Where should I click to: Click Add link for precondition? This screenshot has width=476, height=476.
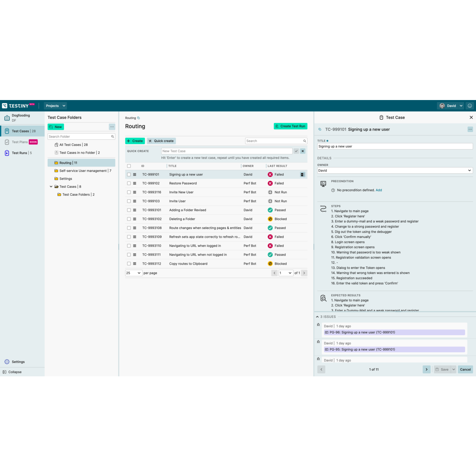pos(379,190)
